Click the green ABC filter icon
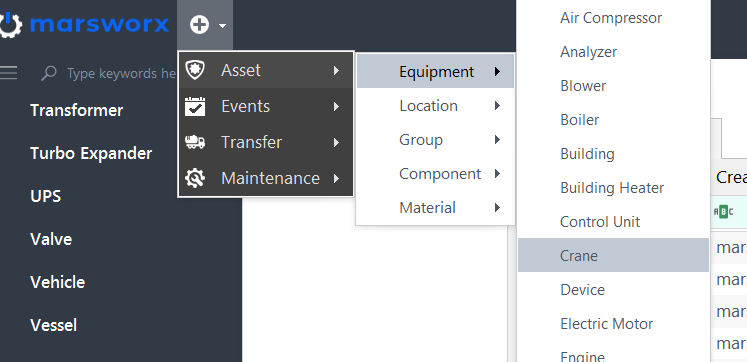The width and height of the screenshot is (747, 362). coord(723,212)
